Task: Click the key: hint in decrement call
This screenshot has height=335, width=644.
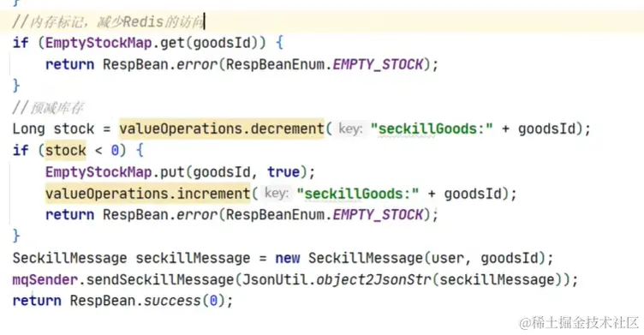Action: coord(350,129)
